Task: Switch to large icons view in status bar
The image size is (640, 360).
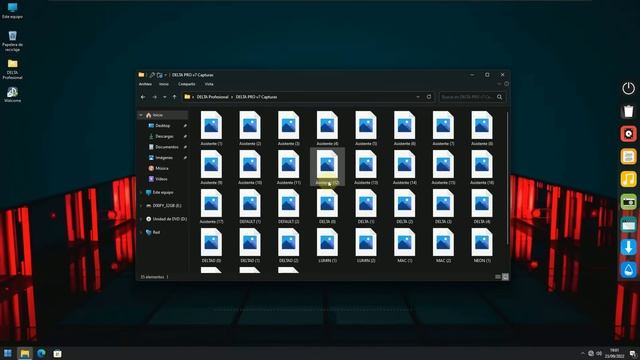Action: click(x=505, y=277)
